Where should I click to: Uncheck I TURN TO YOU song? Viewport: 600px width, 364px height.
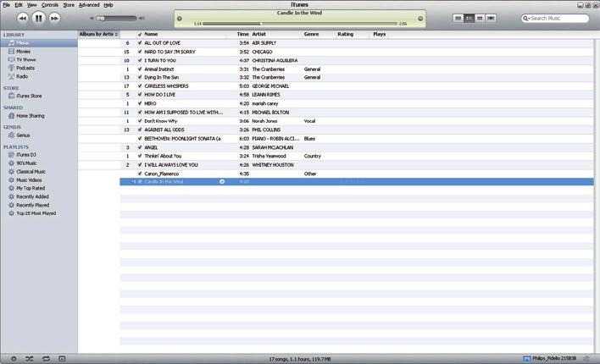click(140, 60)
